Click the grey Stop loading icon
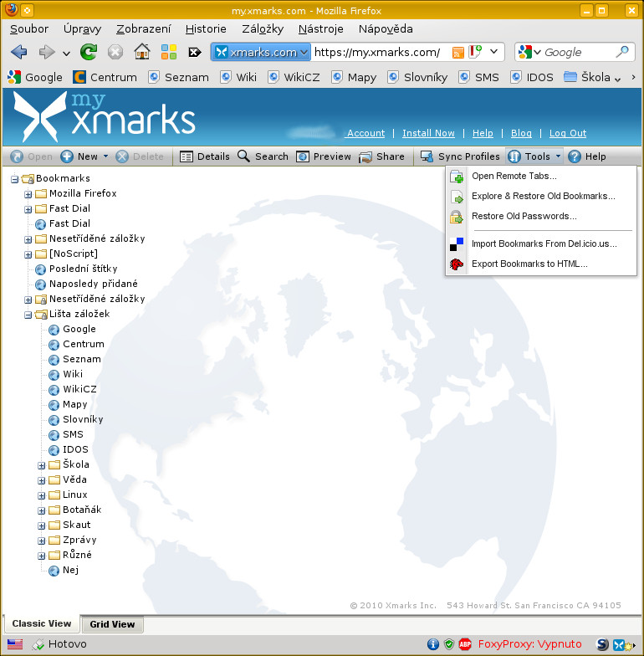Screen dimensions: 644x656 point(115,52)
